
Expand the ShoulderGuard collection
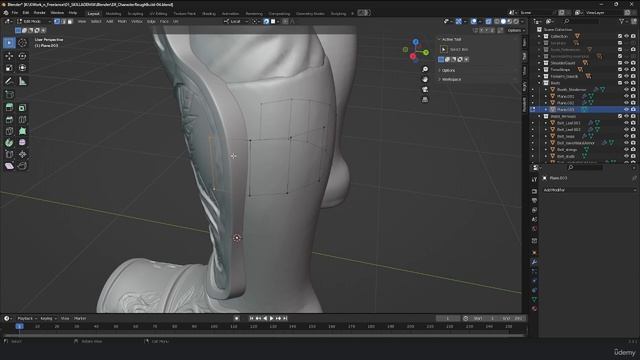click(539, 63)
